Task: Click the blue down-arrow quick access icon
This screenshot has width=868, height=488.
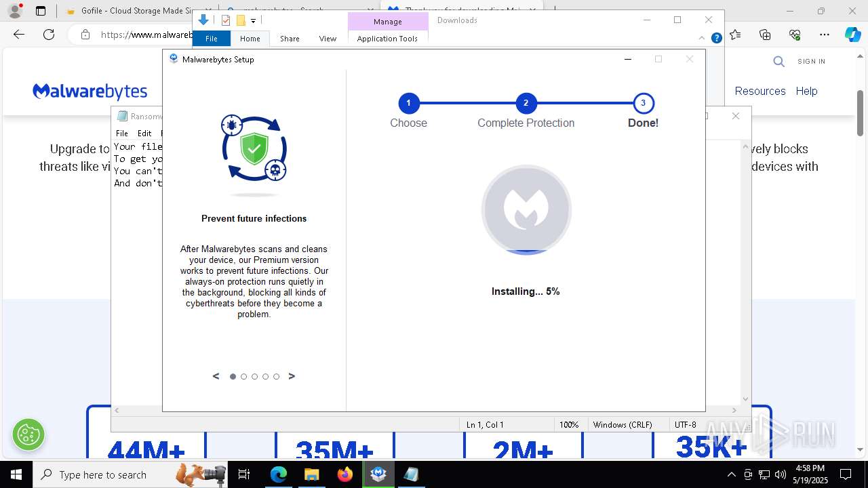Action: click(x=203, y=20)
